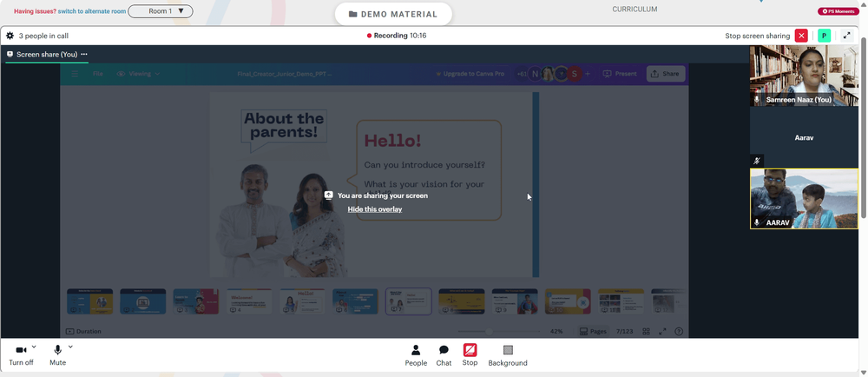
Task: Open Demo Material folder button
Action: tap(393, 15)
